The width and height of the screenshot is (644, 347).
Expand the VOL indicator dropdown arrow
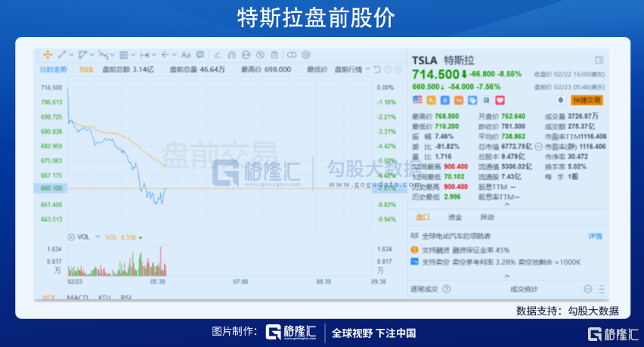coord(98,237)
